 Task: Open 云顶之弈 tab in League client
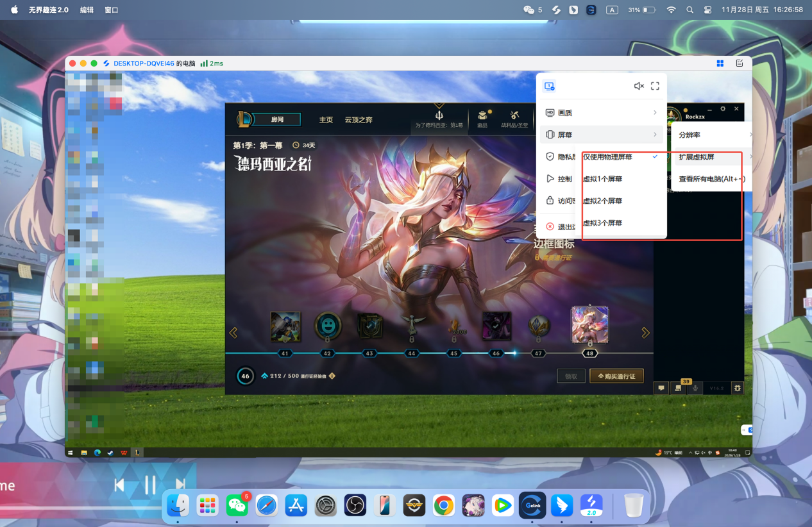359,120
